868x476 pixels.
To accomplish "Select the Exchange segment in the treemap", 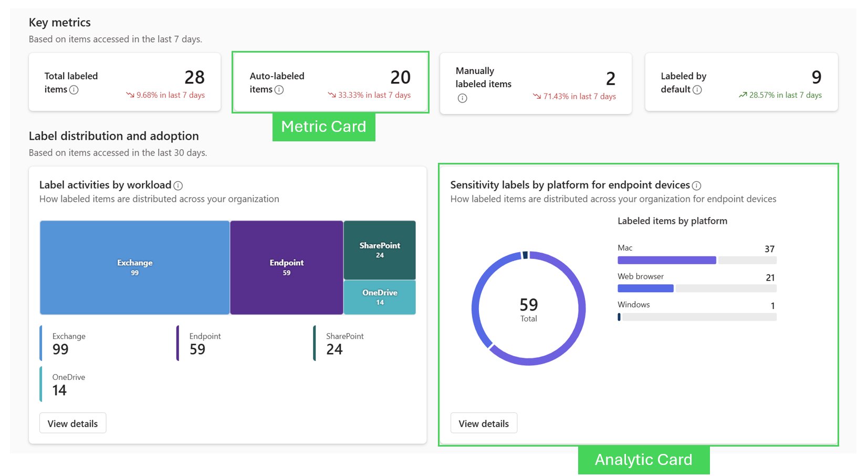I will [x=134, y=267].
